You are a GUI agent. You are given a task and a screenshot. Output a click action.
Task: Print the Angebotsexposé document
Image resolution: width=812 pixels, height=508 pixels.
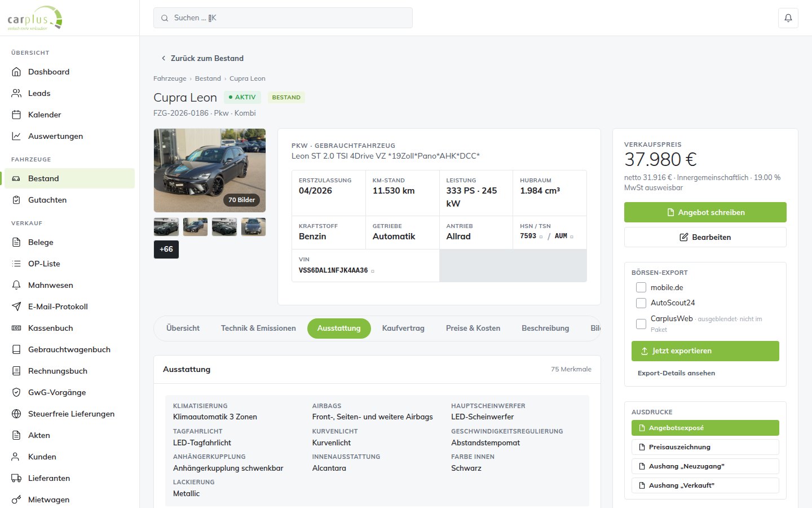[x=705, y=428]
